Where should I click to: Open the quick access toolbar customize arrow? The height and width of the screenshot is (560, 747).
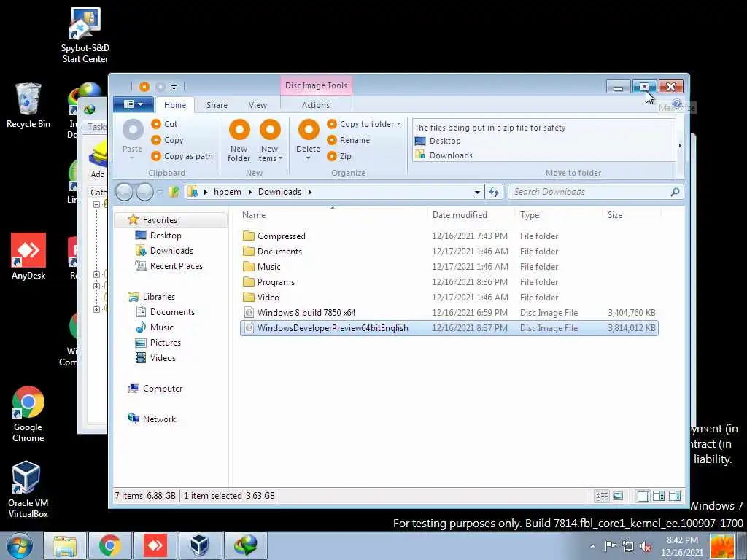tap(174, 87)
